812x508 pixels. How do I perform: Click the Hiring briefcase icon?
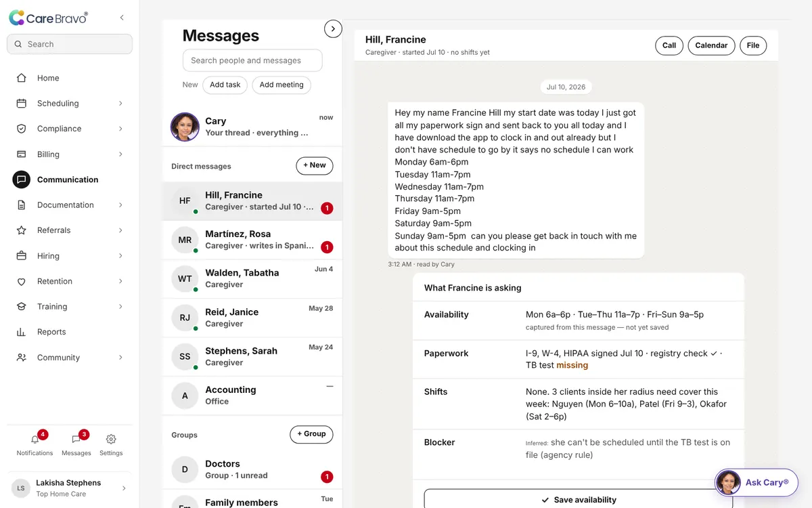click(x=22, y=256)
